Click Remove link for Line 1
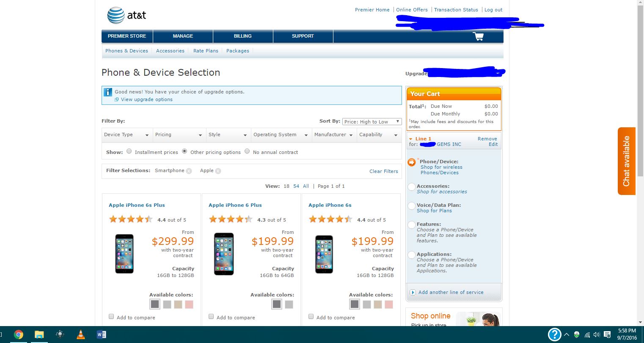Image resolution: width=644 pixels, height=343 pixels. coord(487,139)
